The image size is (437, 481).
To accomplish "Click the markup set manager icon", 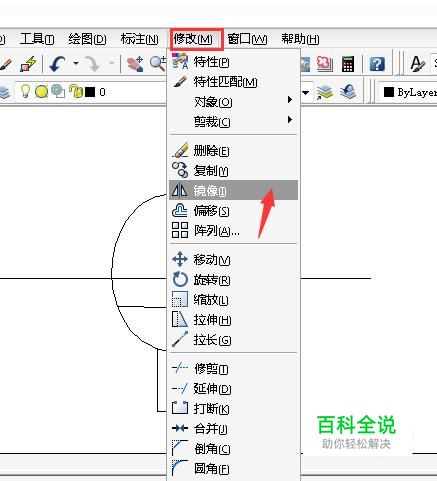I will click(325, 64).
